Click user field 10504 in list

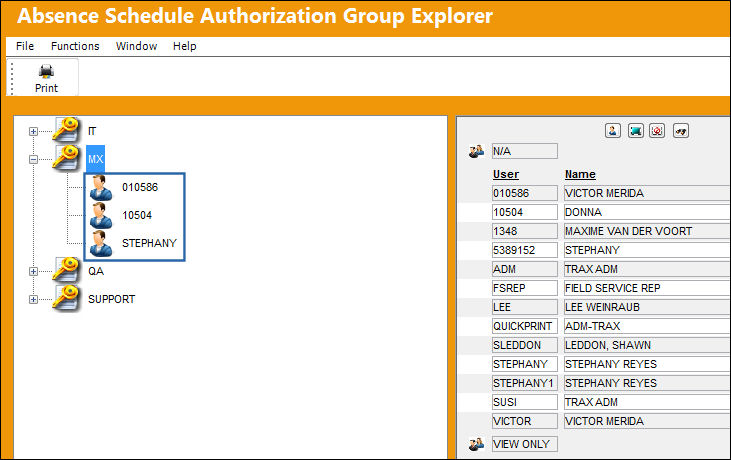524,212
